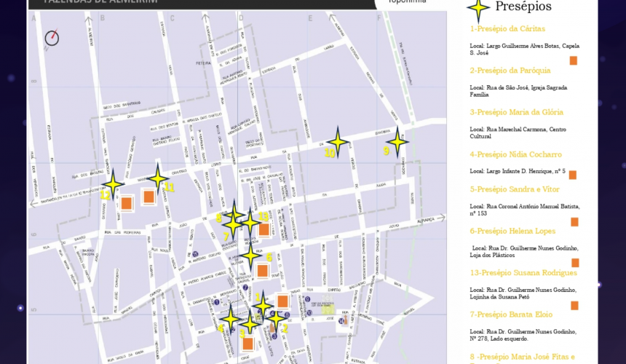Click the compass north indicator on the map

(52, 37)
